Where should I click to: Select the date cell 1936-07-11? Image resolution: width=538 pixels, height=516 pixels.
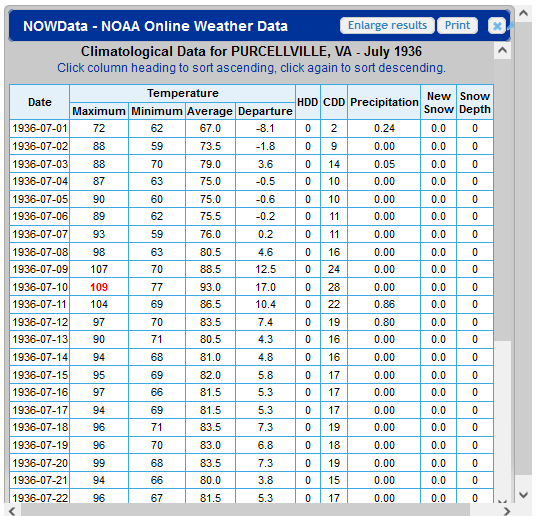click(40, 304)
